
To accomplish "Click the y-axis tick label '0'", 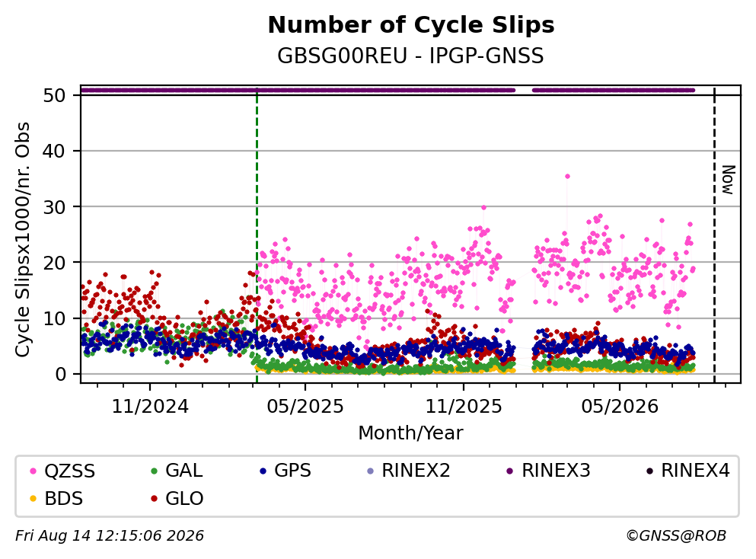I will coord(61,374).
